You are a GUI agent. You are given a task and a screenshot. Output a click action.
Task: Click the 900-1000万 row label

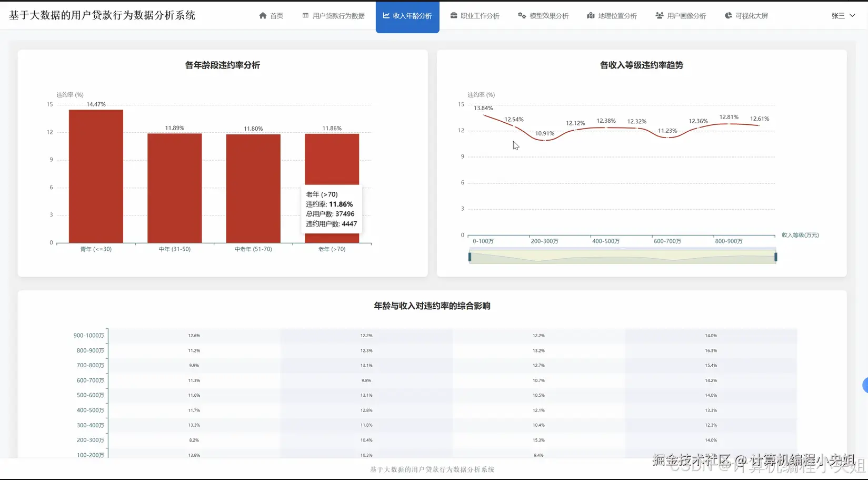(89, 335)
